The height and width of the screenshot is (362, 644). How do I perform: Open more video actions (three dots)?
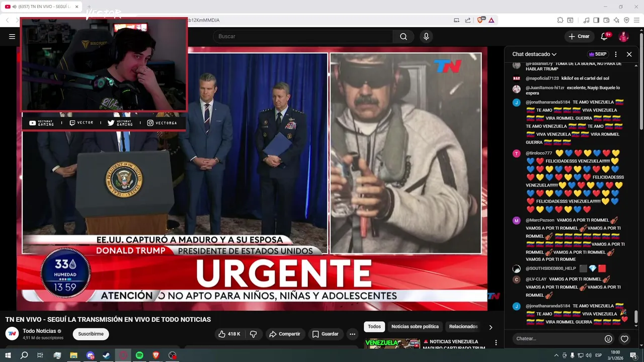[x=352, y=334]
